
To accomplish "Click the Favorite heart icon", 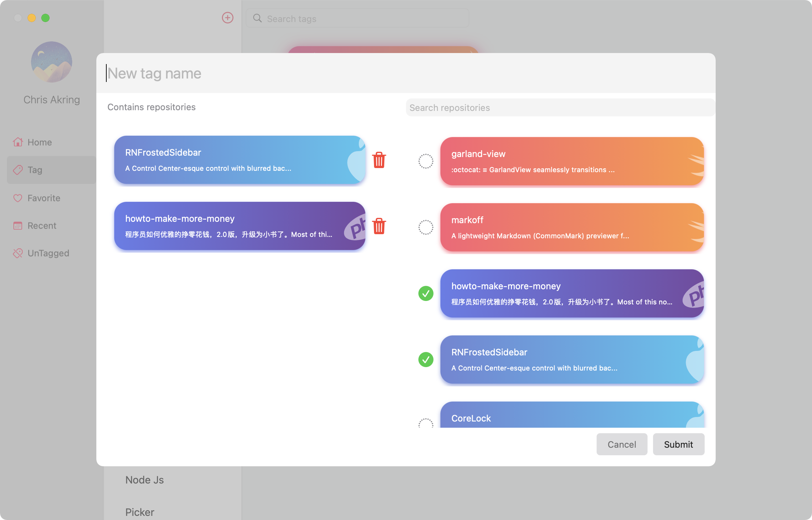I will point(18,198).
